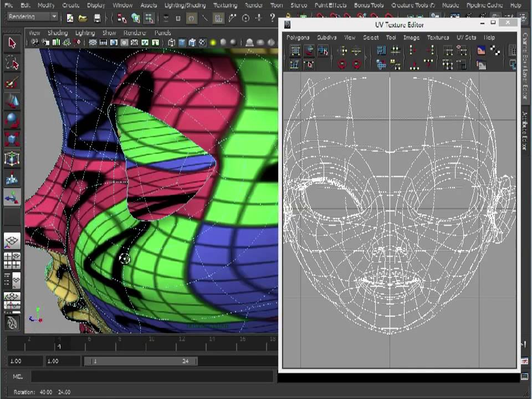This screenshot has height=399, width=532.
Task: Activate the Rotate tool (sphere icon)
Action: pyautogui.click(x=12, y=120)
